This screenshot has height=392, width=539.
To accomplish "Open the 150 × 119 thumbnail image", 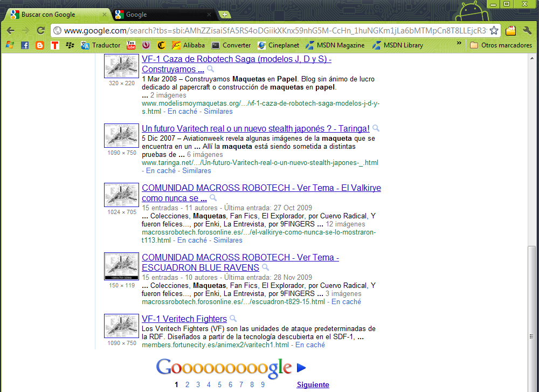I will tap(121, 266).
